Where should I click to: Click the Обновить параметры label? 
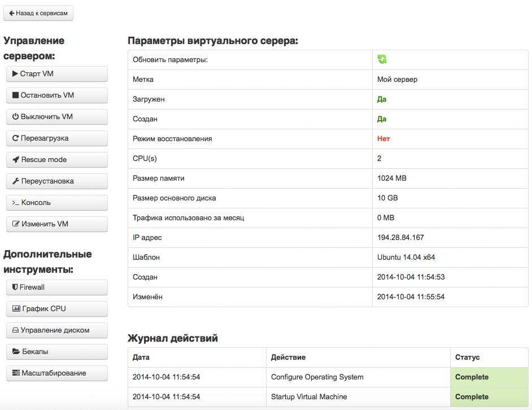[x=170, y=60]
